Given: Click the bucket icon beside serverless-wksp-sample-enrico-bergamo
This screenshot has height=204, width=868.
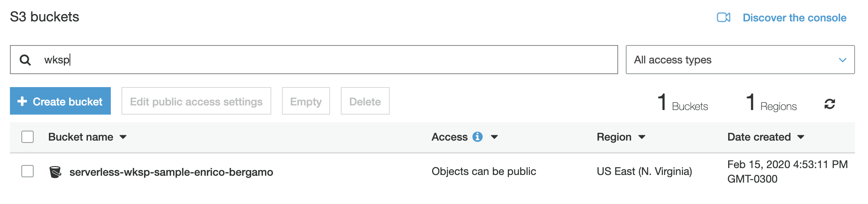Looking at the screenshot, I should [55, 172].
